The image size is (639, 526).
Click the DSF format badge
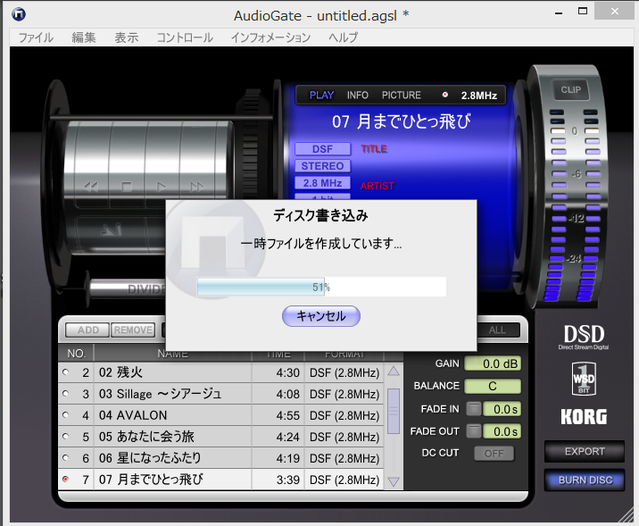coord(322,149)
